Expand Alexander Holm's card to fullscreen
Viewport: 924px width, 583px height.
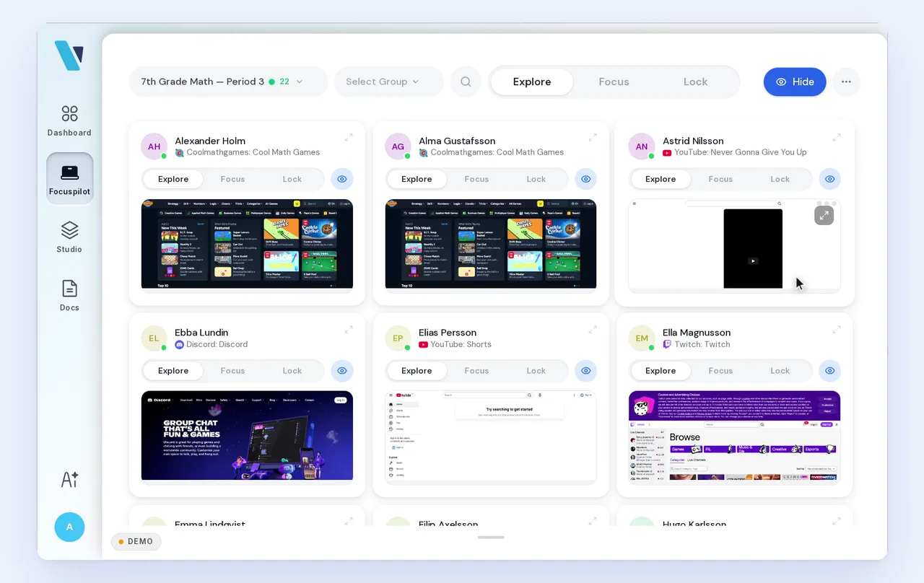coord(349,136)
